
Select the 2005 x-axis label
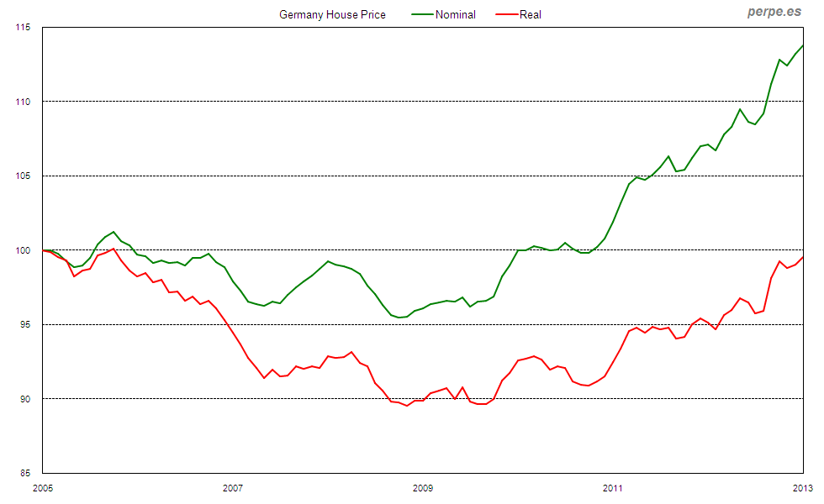(x=43, y=488)
